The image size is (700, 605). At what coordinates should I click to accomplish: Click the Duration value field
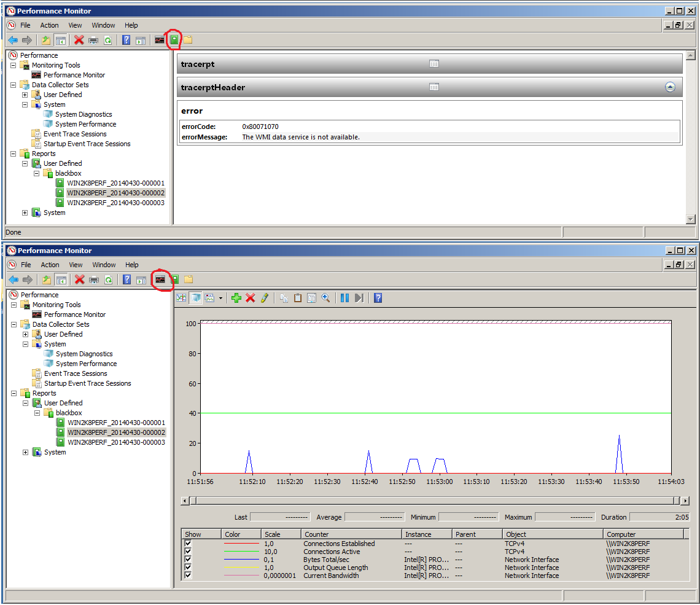(x=659, y=517)
